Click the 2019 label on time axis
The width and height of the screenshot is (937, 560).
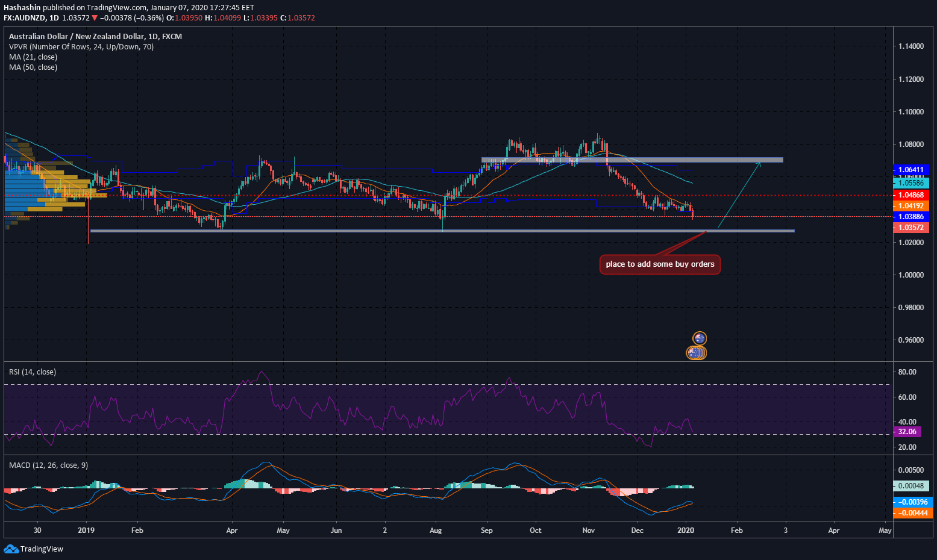coord(87,530)
